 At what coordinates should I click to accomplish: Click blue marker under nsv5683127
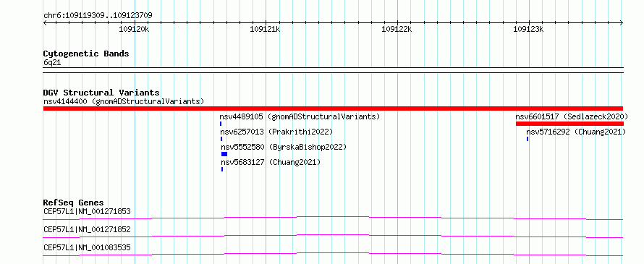[222, 169]
